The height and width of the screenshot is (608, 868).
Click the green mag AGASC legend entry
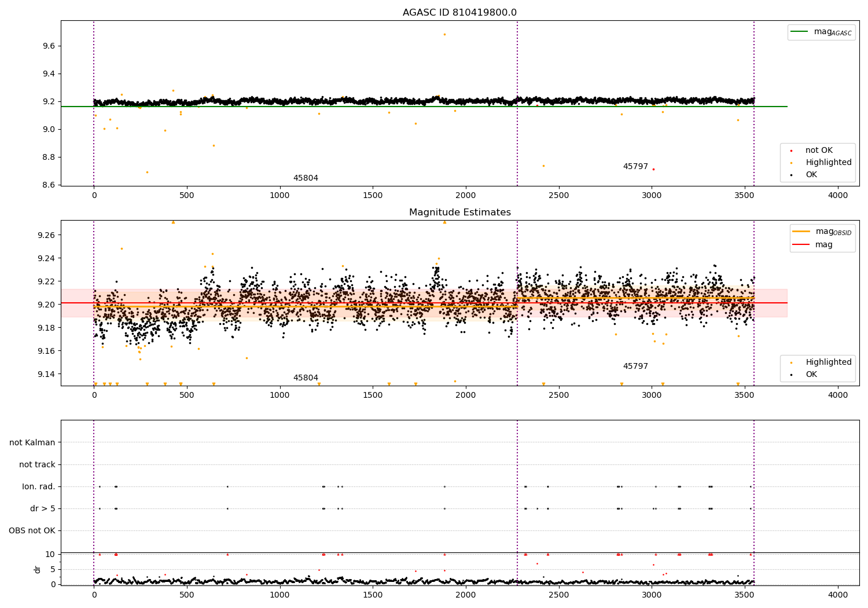[821, 32]
